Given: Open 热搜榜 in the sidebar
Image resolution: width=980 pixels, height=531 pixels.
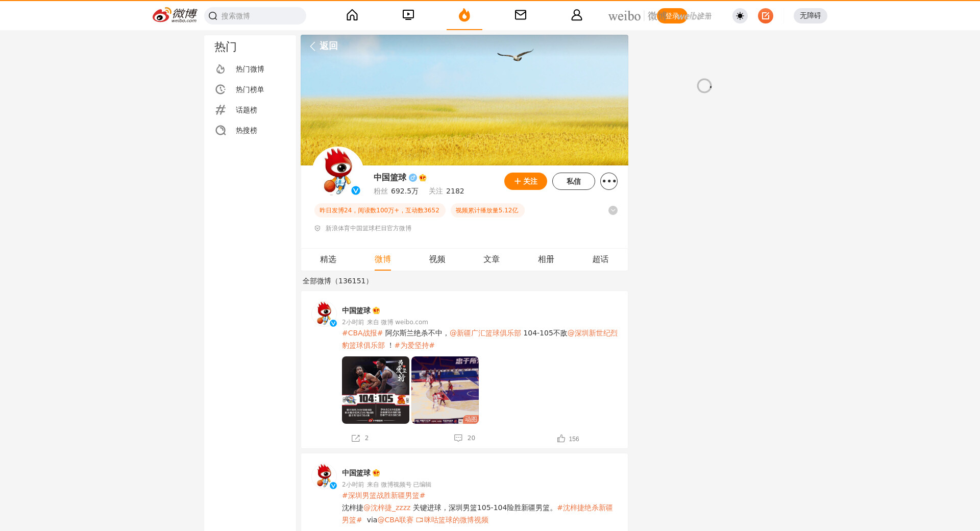Looking at the screenshot, I should 250,130.
